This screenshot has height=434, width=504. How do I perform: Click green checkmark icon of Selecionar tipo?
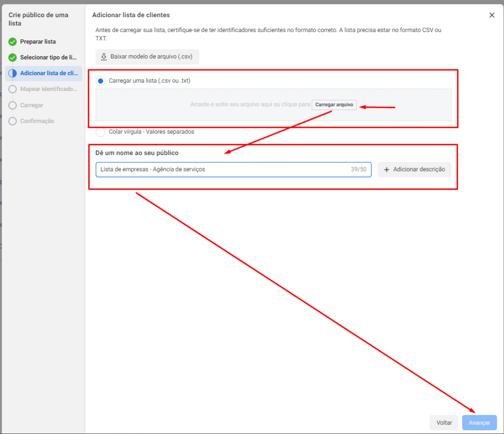(12, 58)
